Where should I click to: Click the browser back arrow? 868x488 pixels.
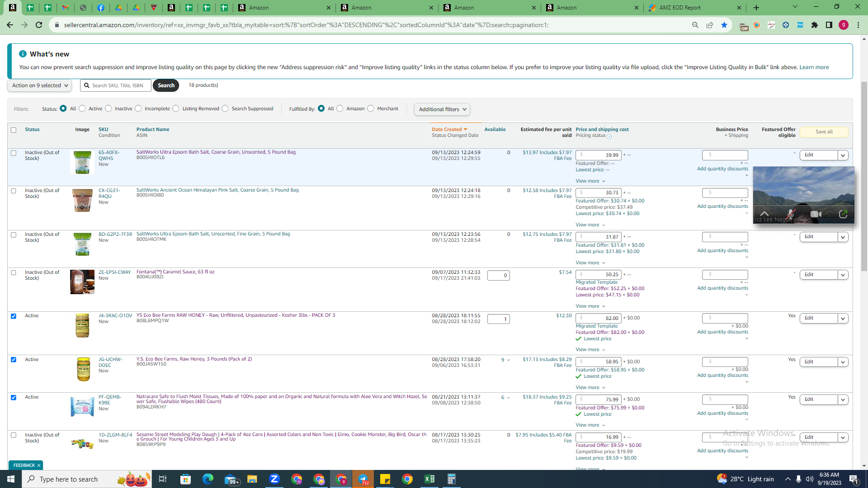click(x=9, y=25)
